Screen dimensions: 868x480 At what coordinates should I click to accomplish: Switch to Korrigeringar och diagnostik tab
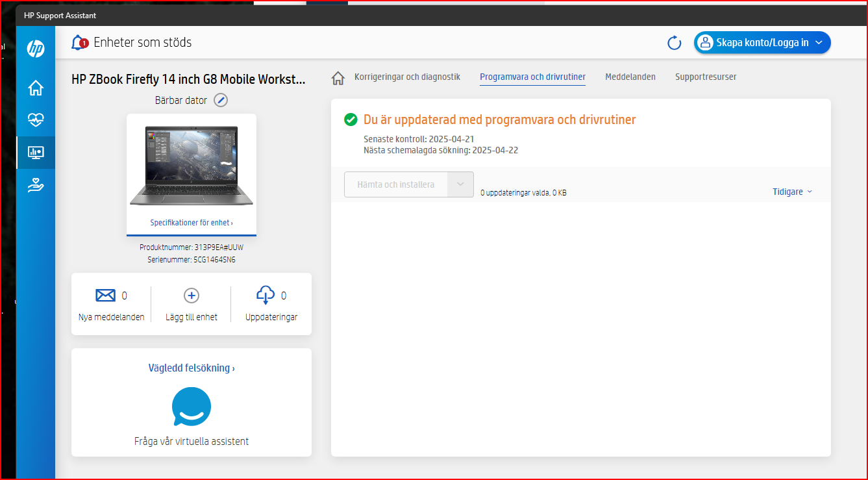(x=407, y=77)
